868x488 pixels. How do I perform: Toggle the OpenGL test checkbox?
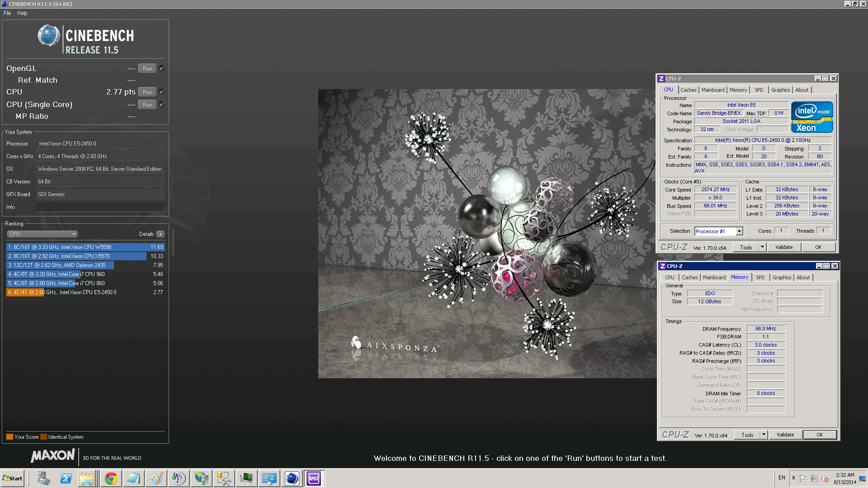[162, 68]
